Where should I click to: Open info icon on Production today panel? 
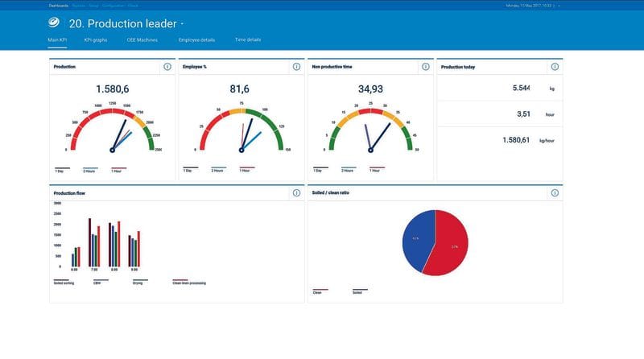pos(555,67)
